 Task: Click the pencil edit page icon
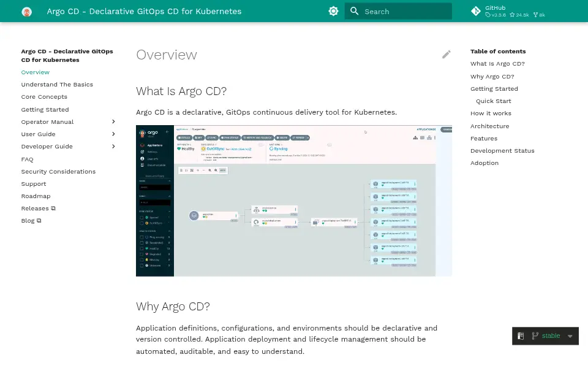[x=447, y=55]
